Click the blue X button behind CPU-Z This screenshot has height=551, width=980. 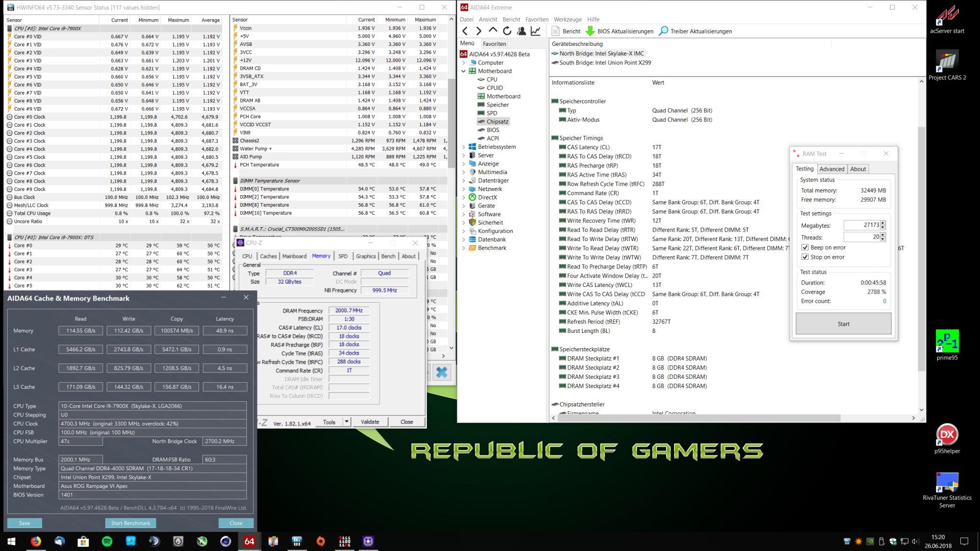[x=442, y=372]
